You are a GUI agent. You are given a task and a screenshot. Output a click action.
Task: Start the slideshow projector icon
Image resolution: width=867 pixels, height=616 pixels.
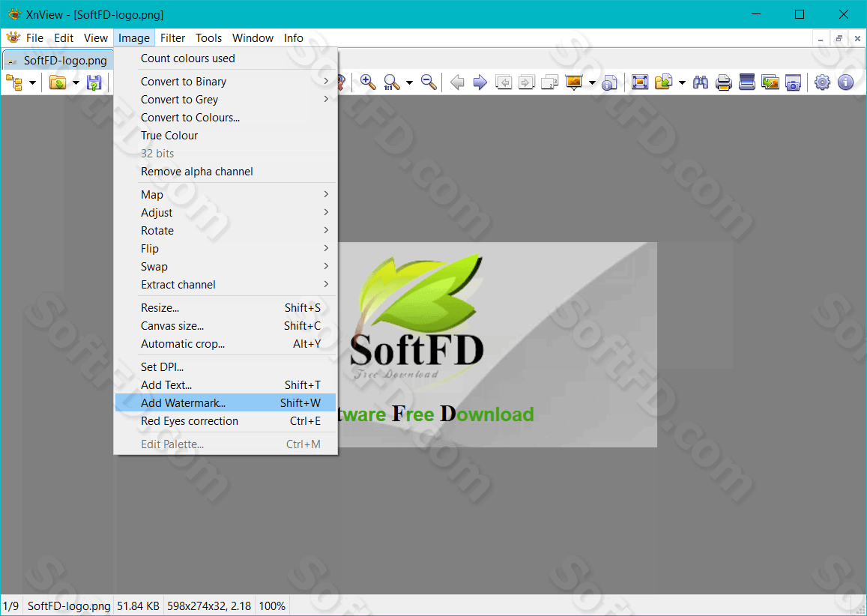[574, 82]
